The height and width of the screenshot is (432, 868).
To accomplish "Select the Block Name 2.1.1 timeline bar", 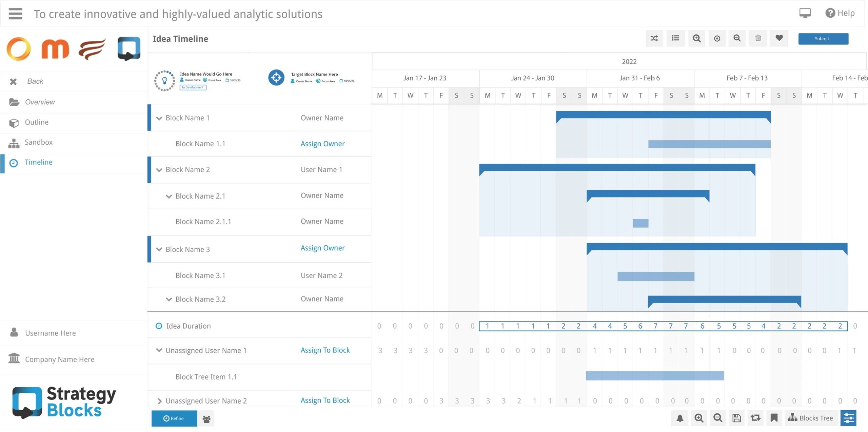I will click(640, 223).
